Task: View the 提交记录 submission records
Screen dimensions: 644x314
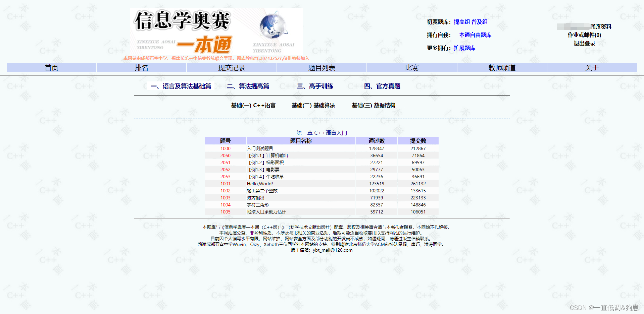Action: click(231, 67)
